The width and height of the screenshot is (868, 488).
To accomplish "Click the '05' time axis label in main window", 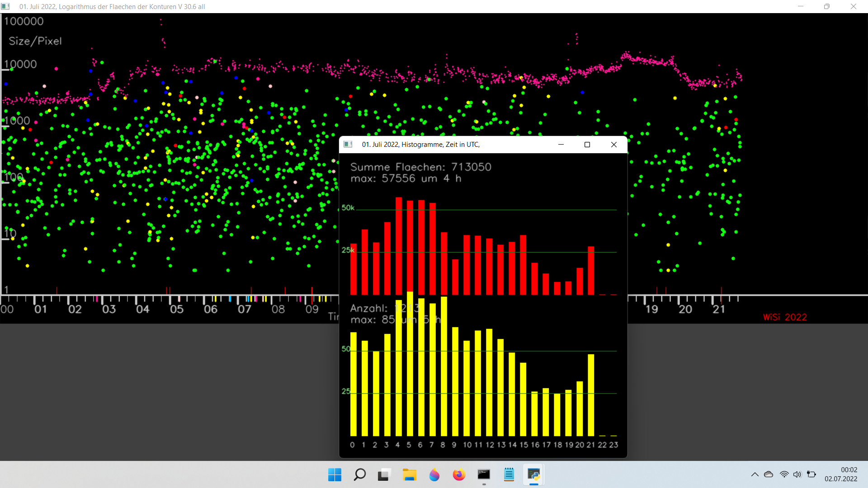I will tap(177, 310).
